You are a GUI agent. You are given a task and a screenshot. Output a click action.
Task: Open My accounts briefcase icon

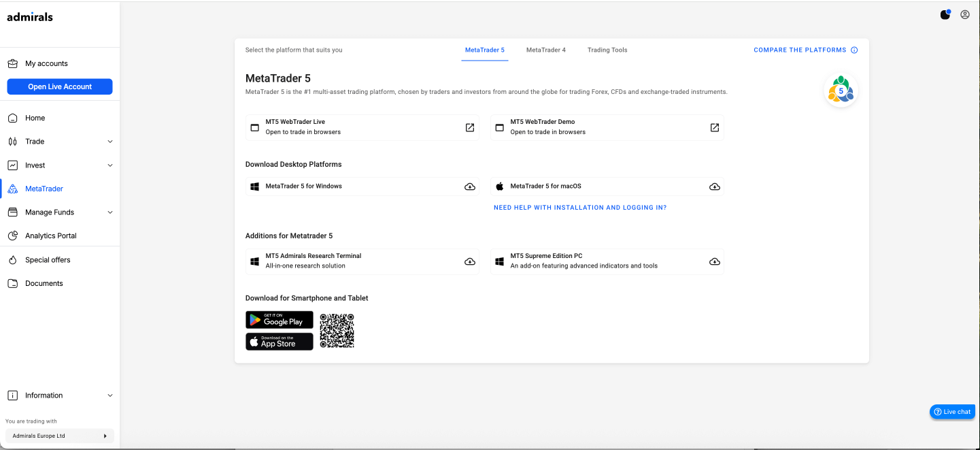pos(12,63)
